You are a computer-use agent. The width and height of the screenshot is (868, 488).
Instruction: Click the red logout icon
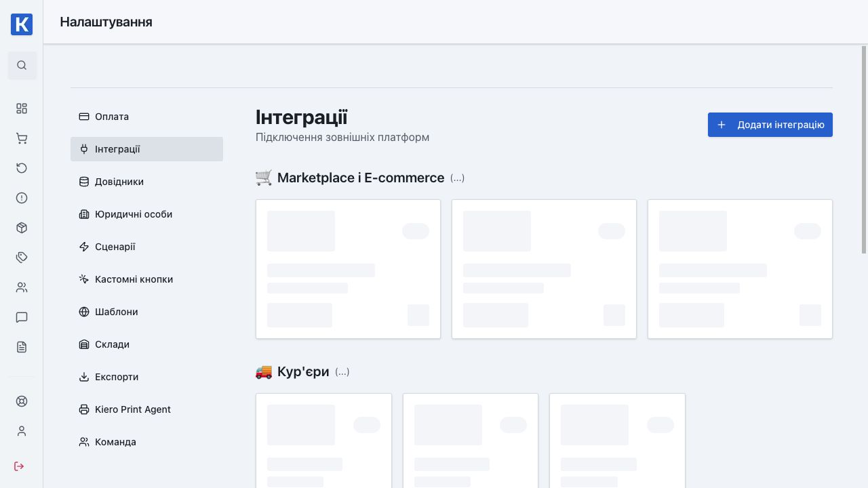[x=19, y=466]
